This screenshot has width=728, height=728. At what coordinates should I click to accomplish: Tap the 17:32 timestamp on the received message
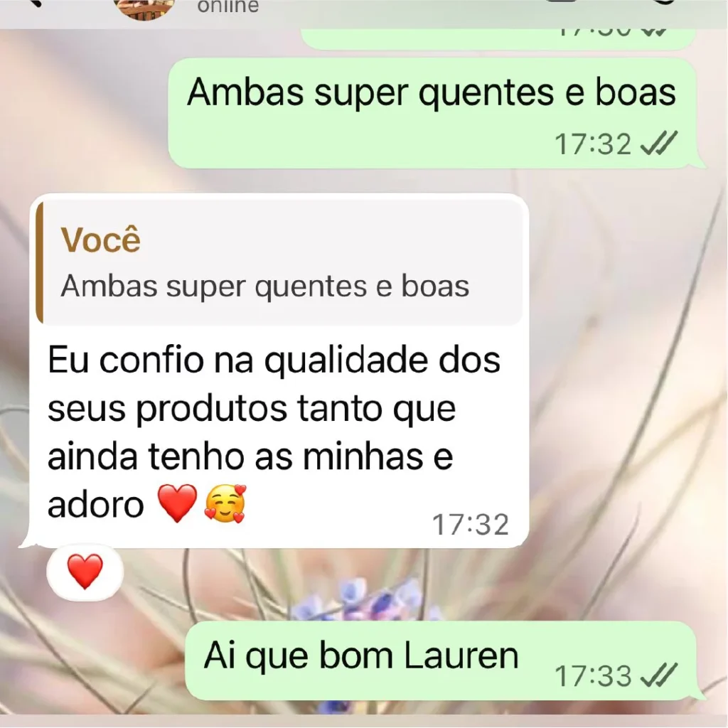[x=471, y=525]
